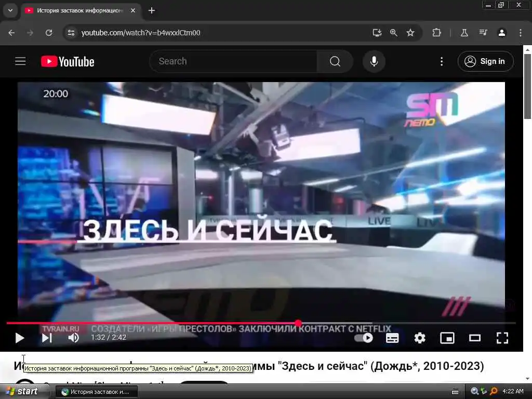The height and width of the screenshot is (399, 532).
Task: Open YouTube settings three-dot menu
Action: click(442, 61)
